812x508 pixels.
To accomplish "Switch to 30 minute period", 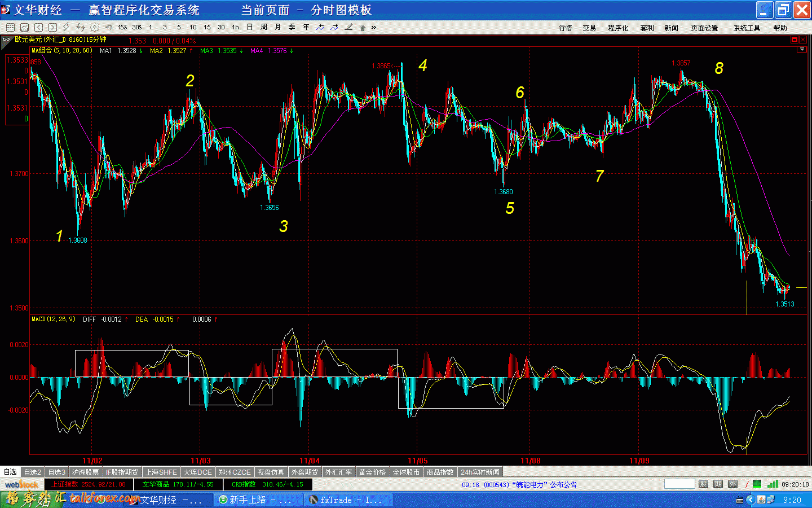I will coord(221,27).
